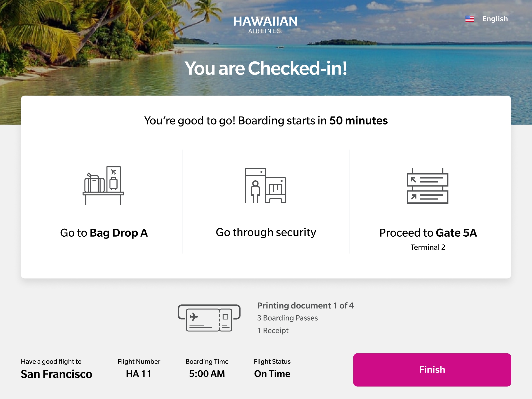Click the US flag icon
532x399 pixels.
(x=469, y=19)
